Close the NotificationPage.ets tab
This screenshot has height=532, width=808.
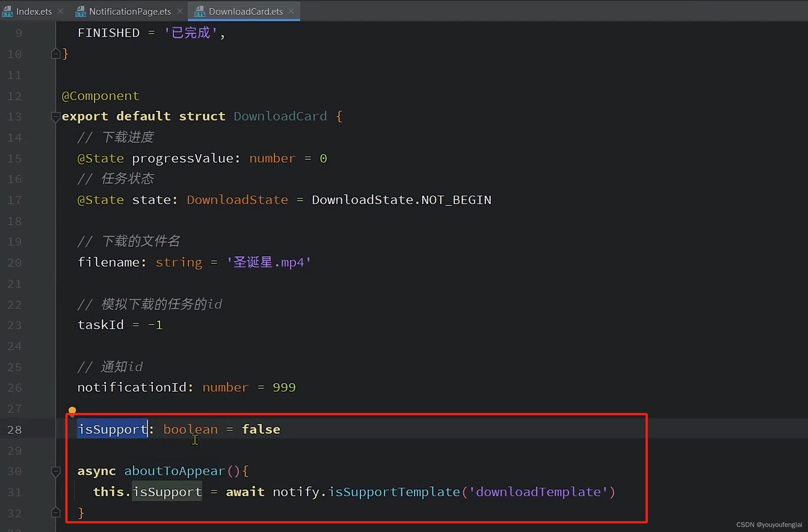tap(180, 12)
